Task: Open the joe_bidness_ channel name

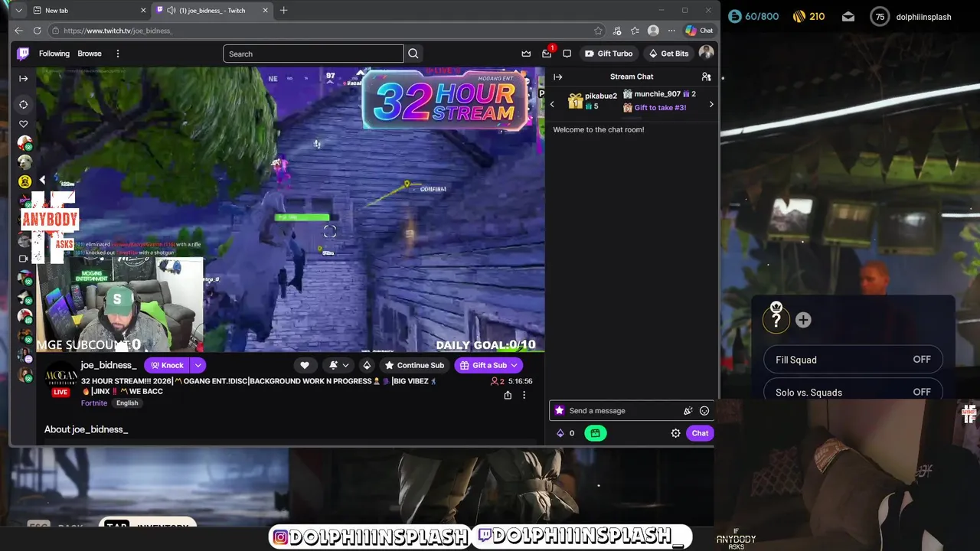Action: click(109, 365)
